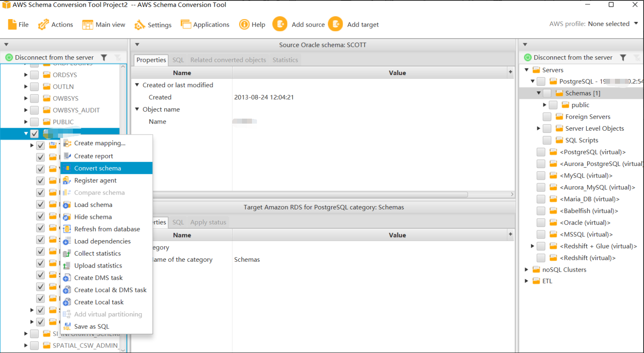This screenshot has height=353, width=644.
Task: Check the Foreign Servers checkbox
Action: [547, 117]
